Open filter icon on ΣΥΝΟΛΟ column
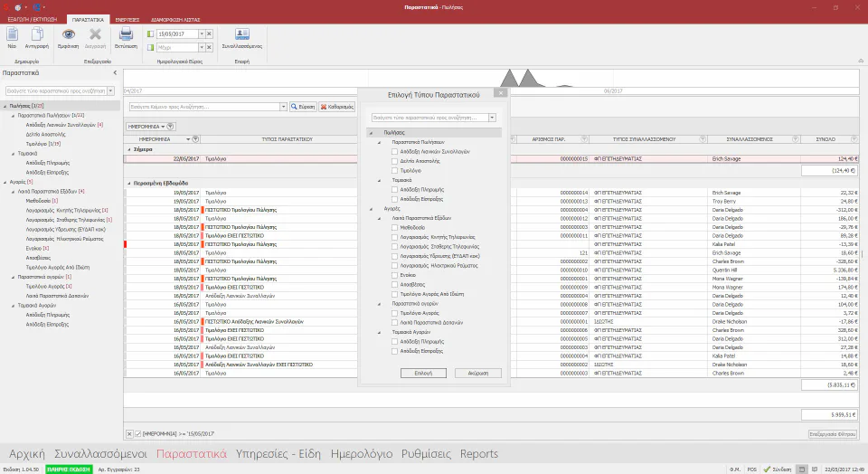 [x=854, y=139]
